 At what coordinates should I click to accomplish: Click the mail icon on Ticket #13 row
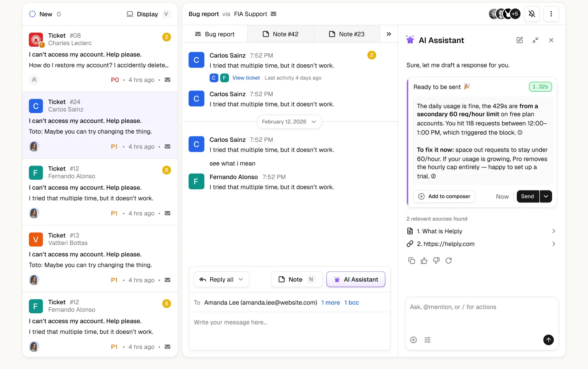pyautogui.click(x=167, y=280)
